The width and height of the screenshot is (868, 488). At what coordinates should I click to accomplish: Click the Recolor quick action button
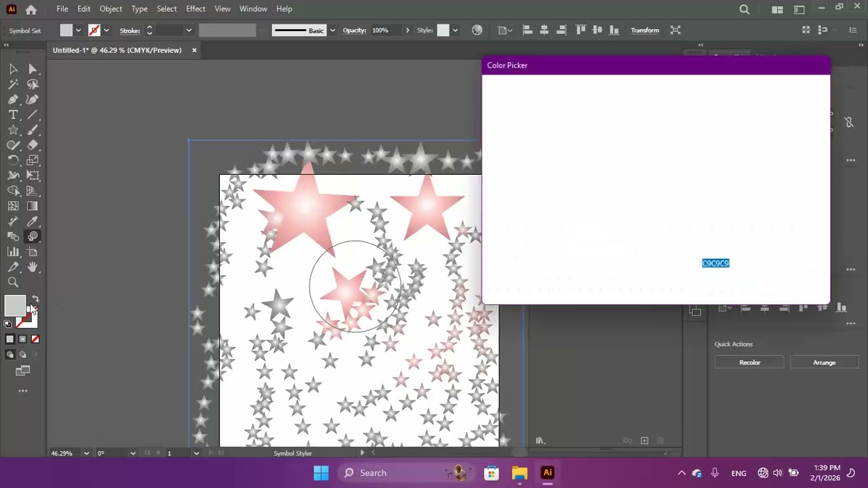(749, 363)
